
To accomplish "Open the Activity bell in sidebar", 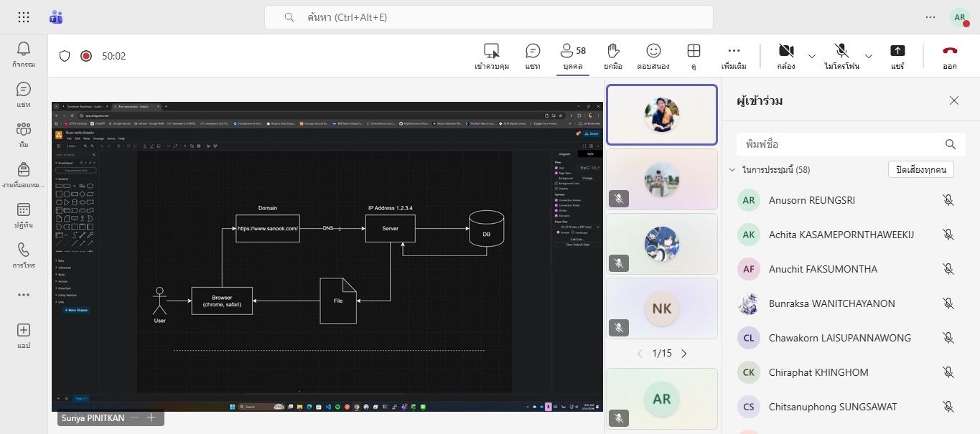I will [24, 49].
